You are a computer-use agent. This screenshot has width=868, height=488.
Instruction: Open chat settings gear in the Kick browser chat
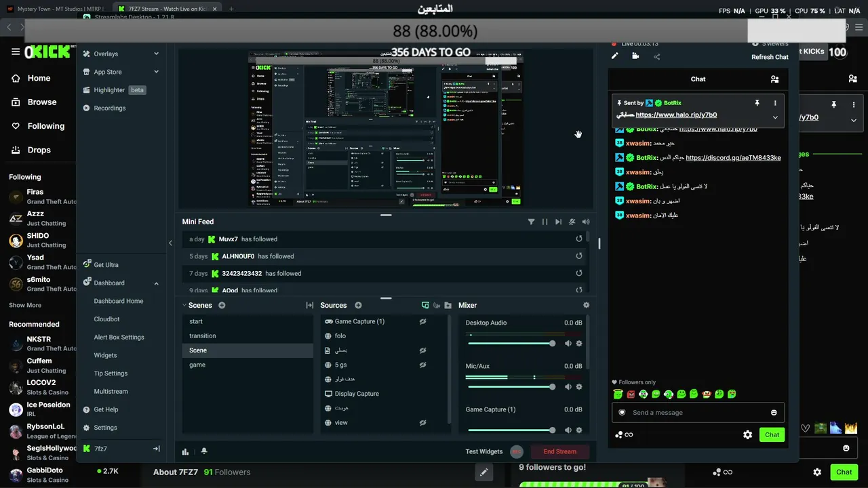(x=817, y=472)
